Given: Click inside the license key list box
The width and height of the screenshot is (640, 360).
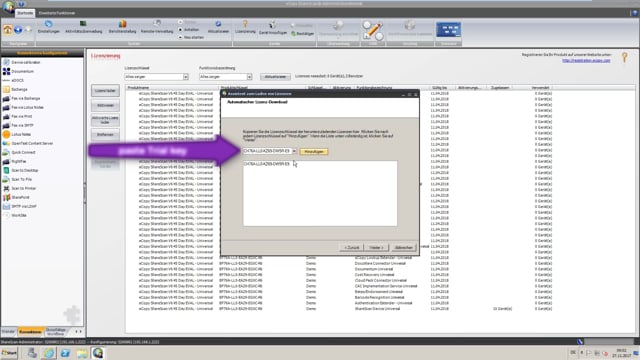Looking at the screenshot, I should click(320, 193).
